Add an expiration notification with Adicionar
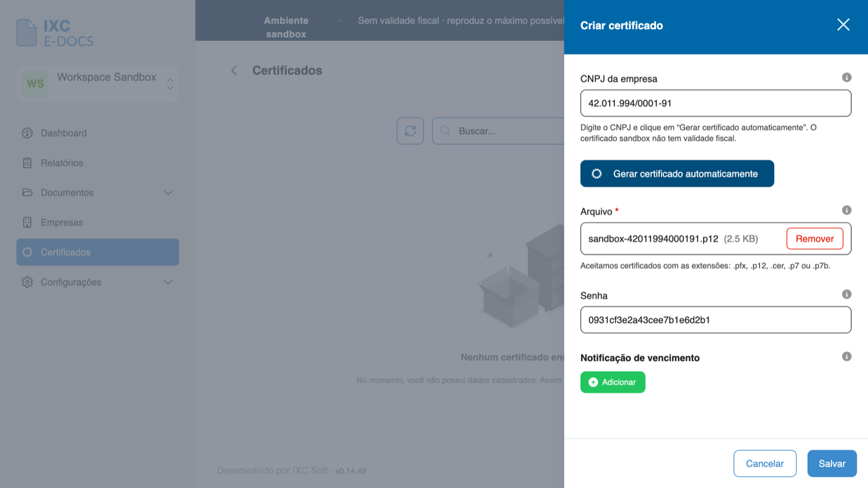Viewport: 868px width, 488px height. pyautogui.click(x=613, y=382)
